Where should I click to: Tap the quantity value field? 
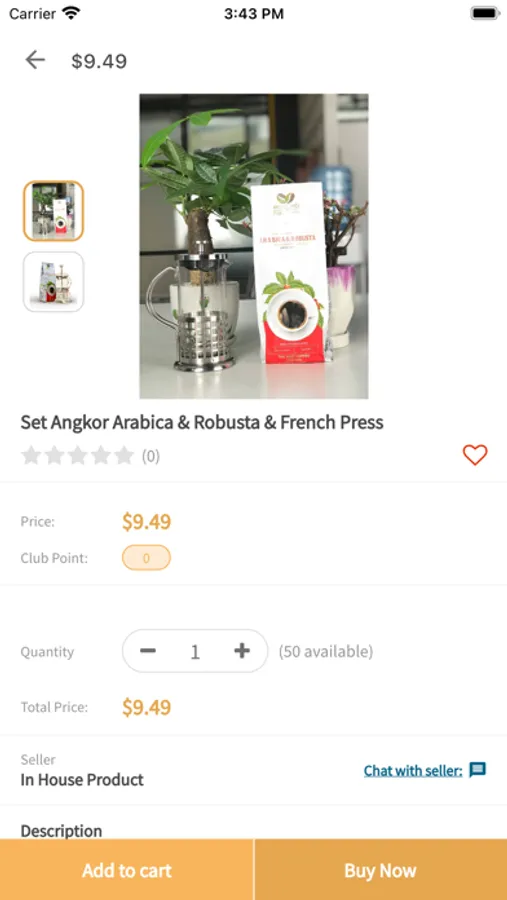[195, 651]
